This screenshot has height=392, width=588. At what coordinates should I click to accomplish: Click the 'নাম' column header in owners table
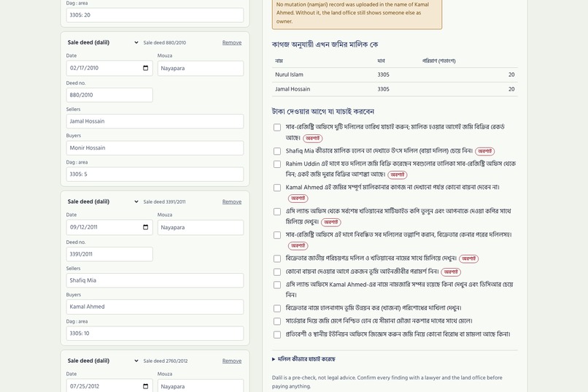point(279,61)
